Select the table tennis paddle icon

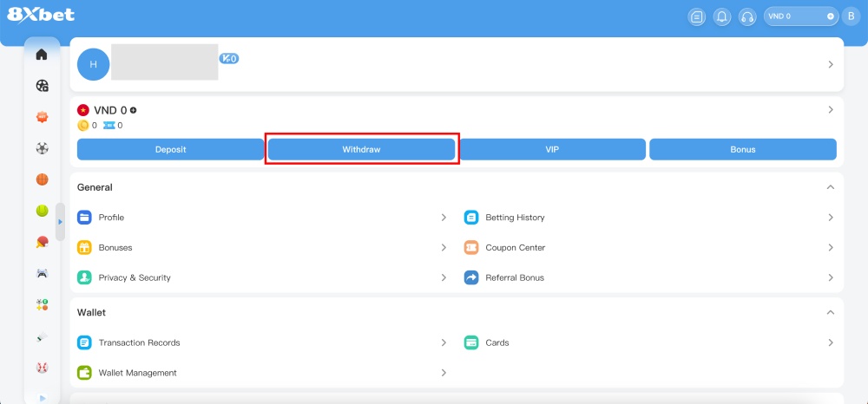click(x=42, y=242)
